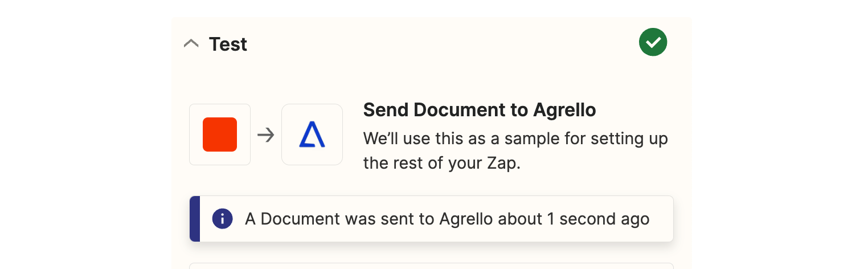This screenshot has width=868, height=269.
Task: Click the blue Agrello logo icon
Action: click(312, 134)
